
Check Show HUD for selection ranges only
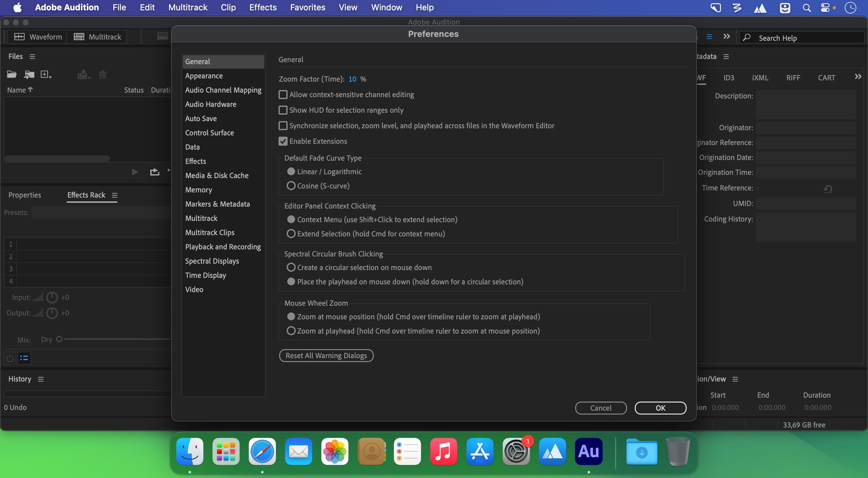click(283, 110)
